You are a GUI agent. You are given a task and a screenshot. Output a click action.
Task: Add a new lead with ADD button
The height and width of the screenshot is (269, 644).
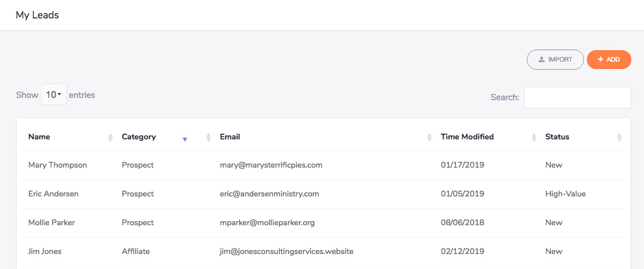tap(609, 59)
